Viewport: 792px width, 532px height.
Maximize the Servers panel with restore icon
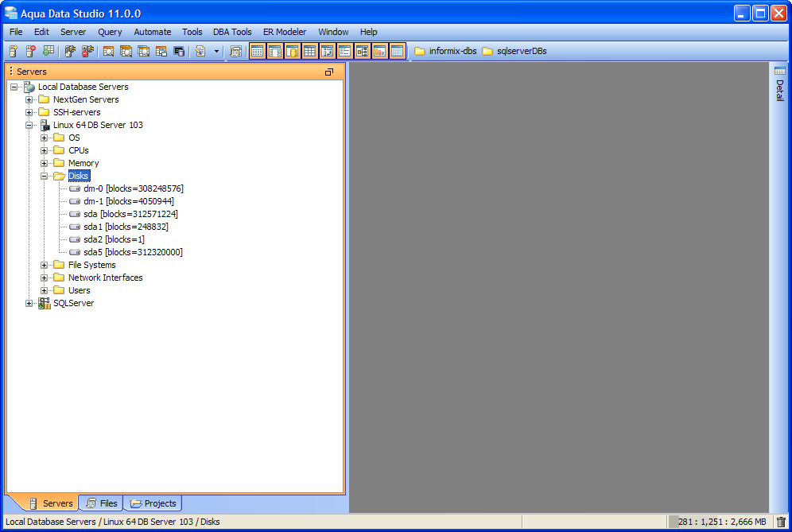(329, 72)
